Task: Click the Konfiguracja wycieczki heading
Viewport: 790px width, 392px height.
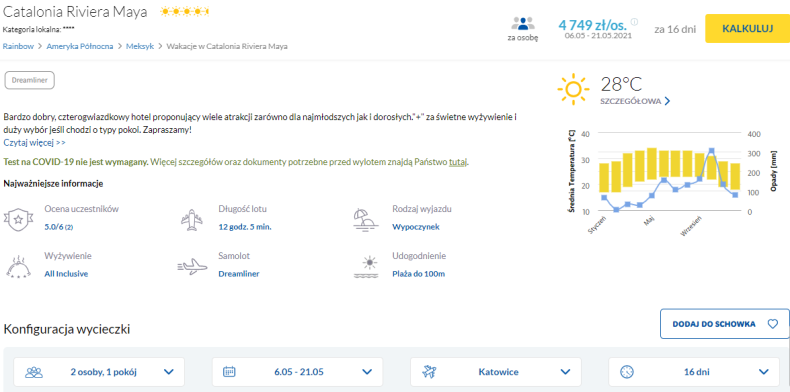Action: click(67, 330)
